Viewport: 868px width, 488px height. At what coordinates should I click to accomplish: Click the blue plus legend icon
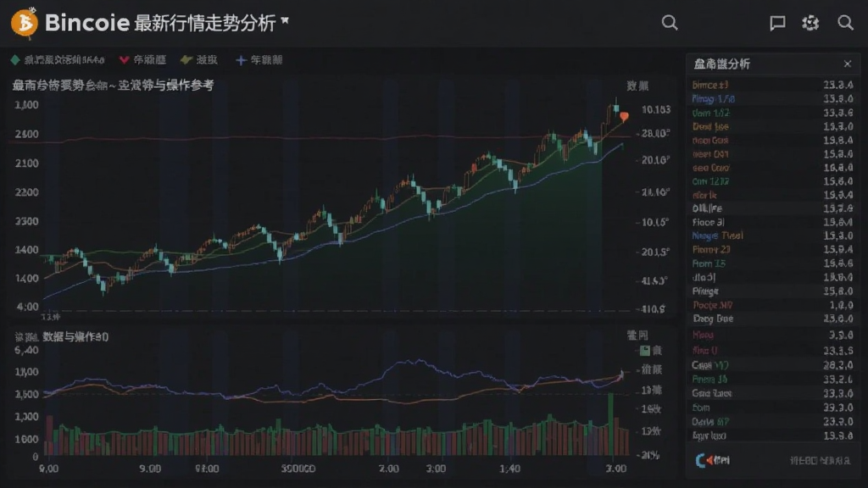[241, 60]
